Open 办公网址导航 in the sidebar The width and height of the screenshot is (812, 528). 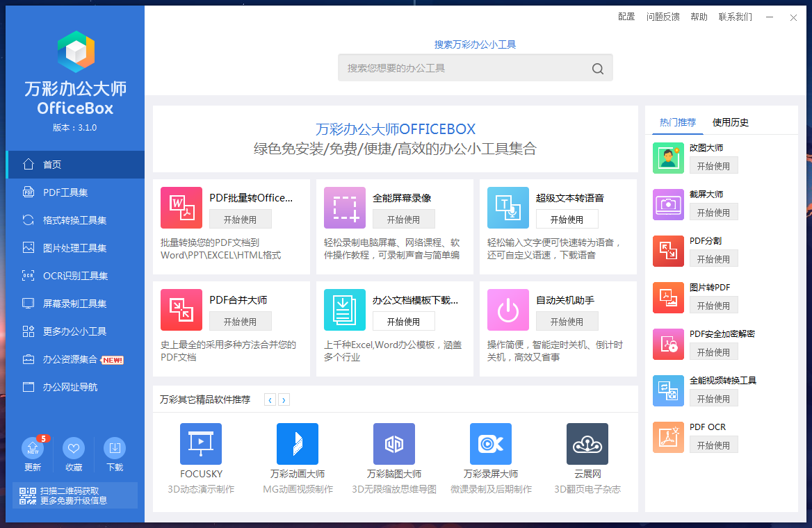(x=75, y=387)
